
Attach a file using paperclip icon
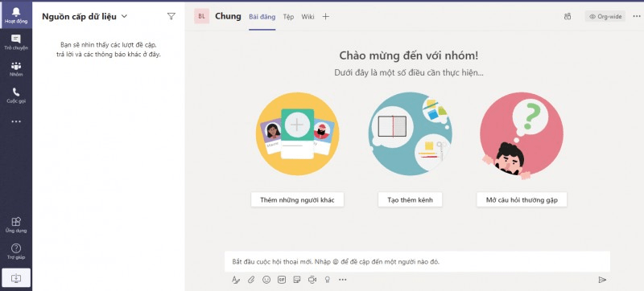[x=251, y=280]
